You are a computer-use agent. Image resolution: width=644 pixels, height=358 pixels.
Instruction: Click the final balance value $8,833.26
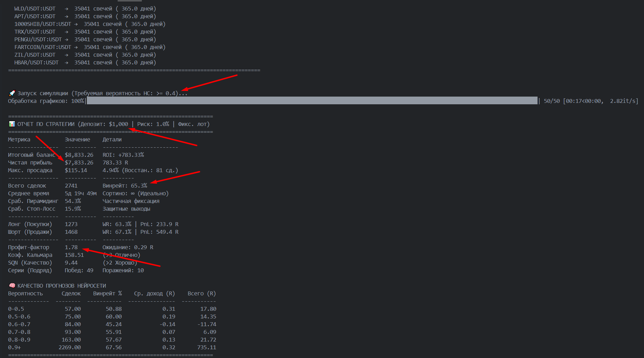tap(79, 155)
